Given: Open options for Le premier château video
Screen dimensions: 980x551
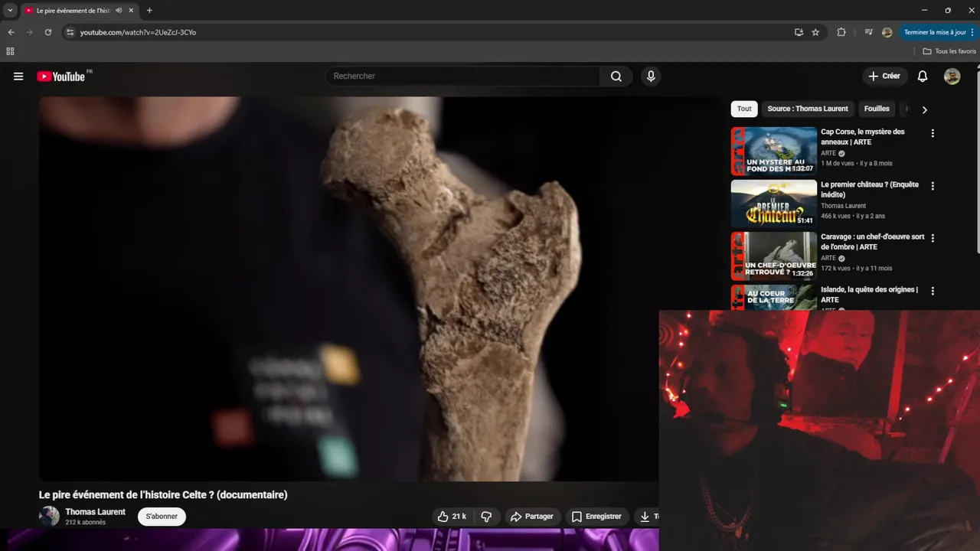Looking at the screenshot, I should click(x=933, y=186).
